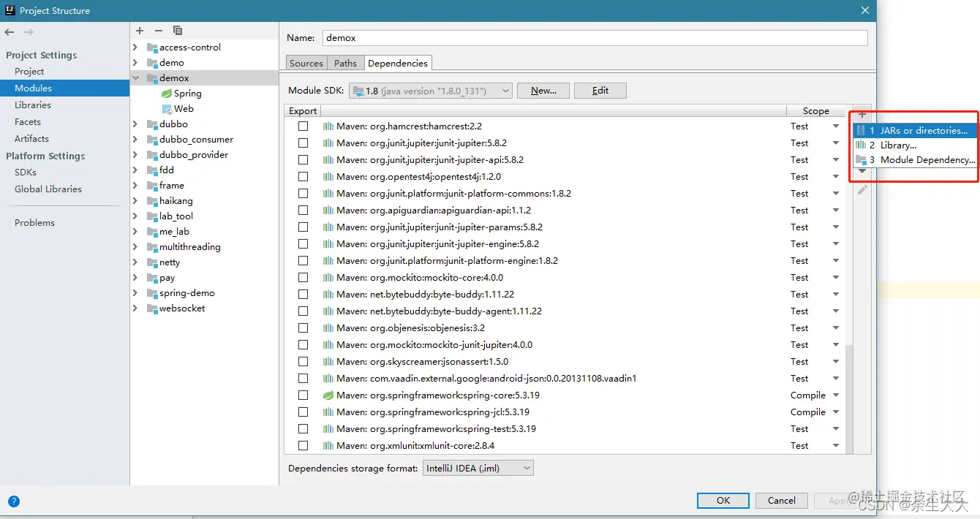Click the dubbo_consumer module folder icon
980x519 pixels.
click(152, 140)
